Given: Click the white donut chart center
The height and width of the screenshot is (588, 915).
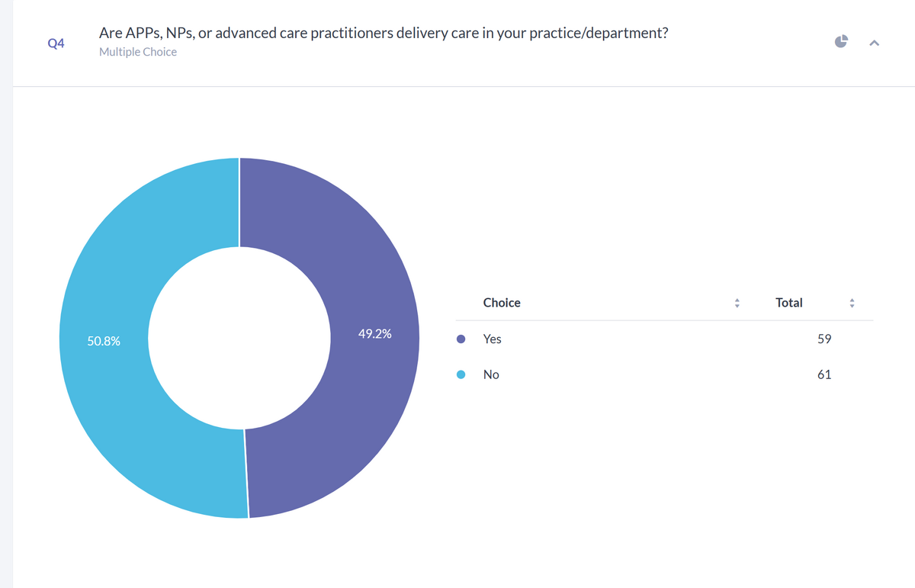Looking at the screenshot, I should click(239, 338).
